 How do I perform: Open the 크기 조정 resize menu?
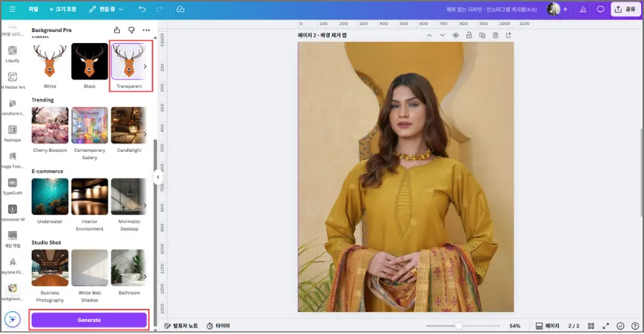click(x=62, y=9)
